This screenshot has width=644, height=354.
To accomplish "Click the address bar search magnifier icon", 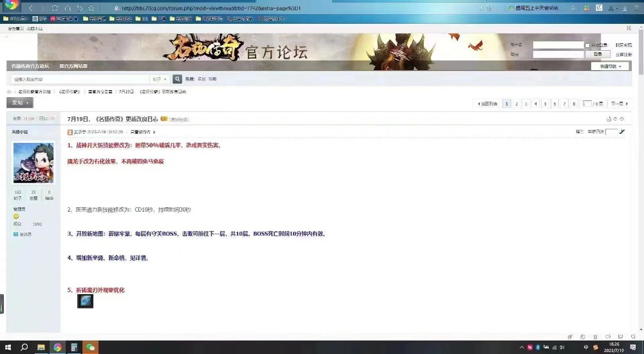I will [x=573, y=8].
